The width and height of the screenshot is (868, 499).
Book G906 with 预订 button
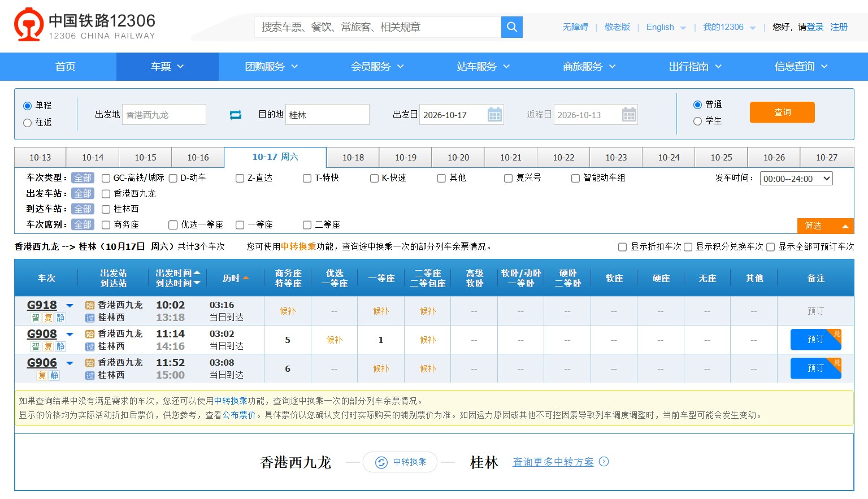[x=815, y=368]
